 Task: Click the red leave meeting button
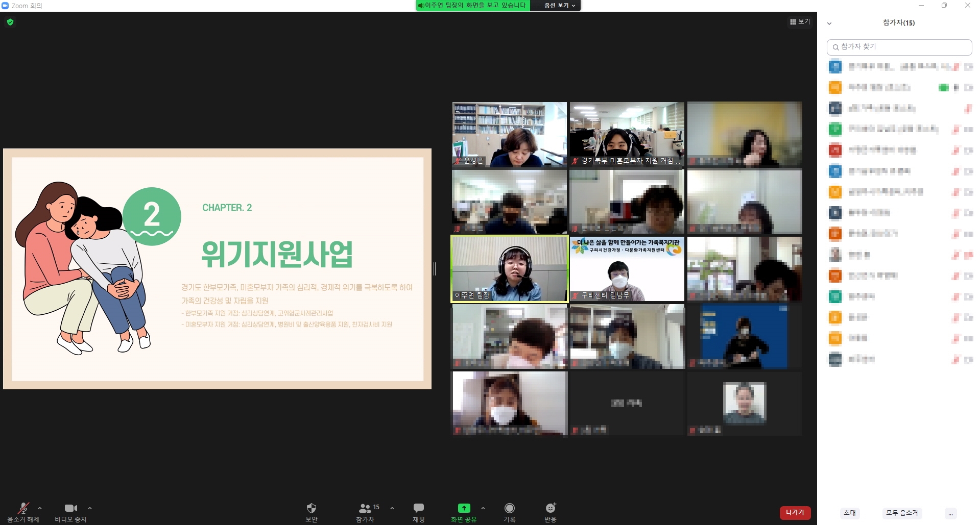point(795,512)
